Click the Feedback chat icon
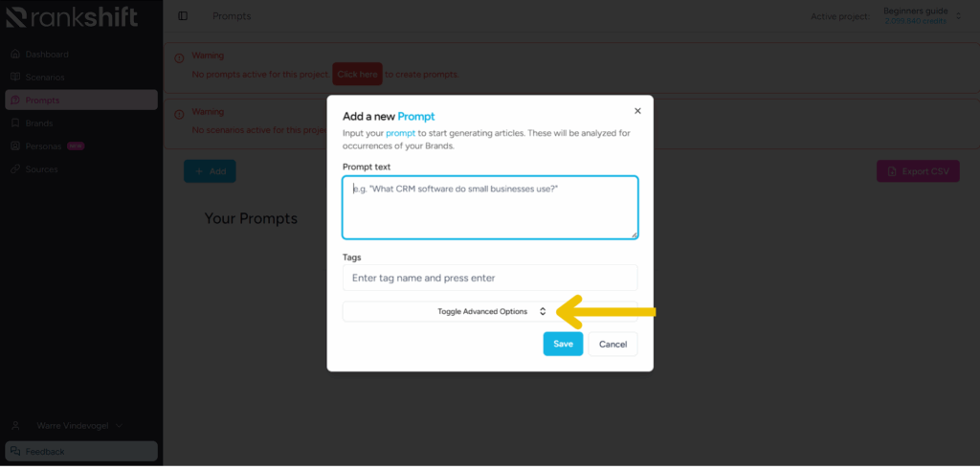The width and height of the screenshot is (980, 470). pyautogui.click(x=15, y=451)
